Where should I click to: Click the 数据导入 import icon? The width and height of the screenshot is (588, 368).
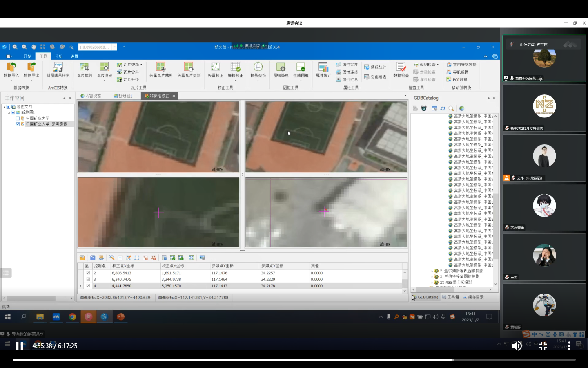click(x=11, y=67)
